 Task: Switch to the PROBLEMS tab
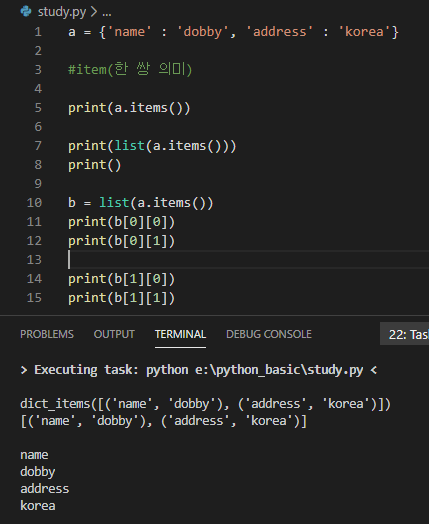point(47,334)
